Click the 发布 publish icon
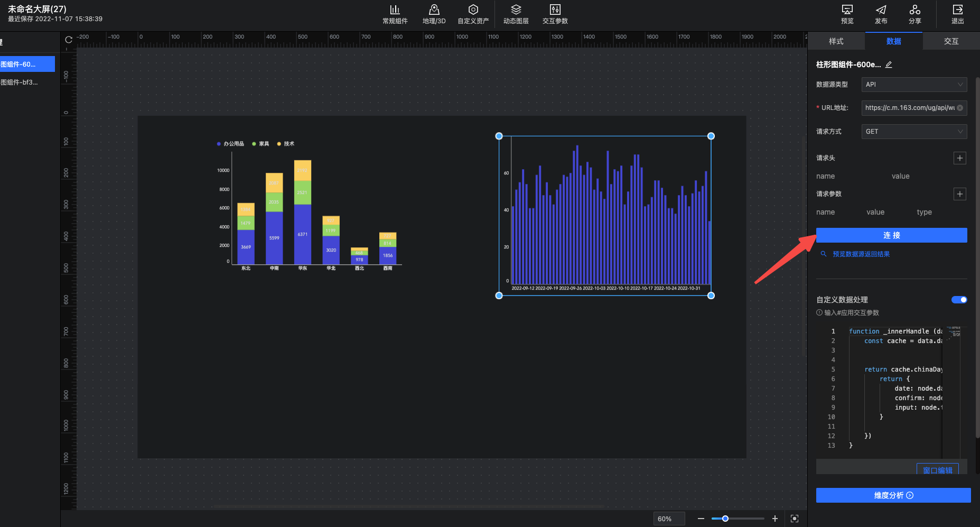The width and height of the screenshot is (980, 527). click(881, 14)
